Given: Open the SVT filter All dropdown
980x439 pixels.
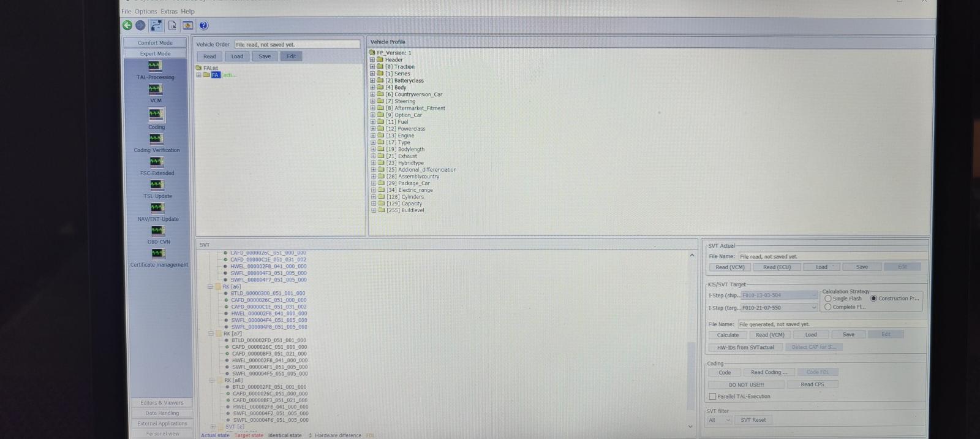Looking at the screenshot, I should click(719, 421).
